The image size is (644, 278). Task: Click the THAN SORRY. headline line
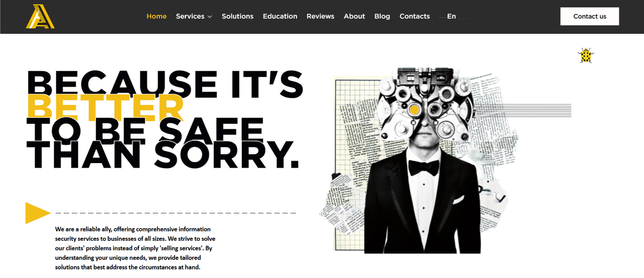[163, 154]
